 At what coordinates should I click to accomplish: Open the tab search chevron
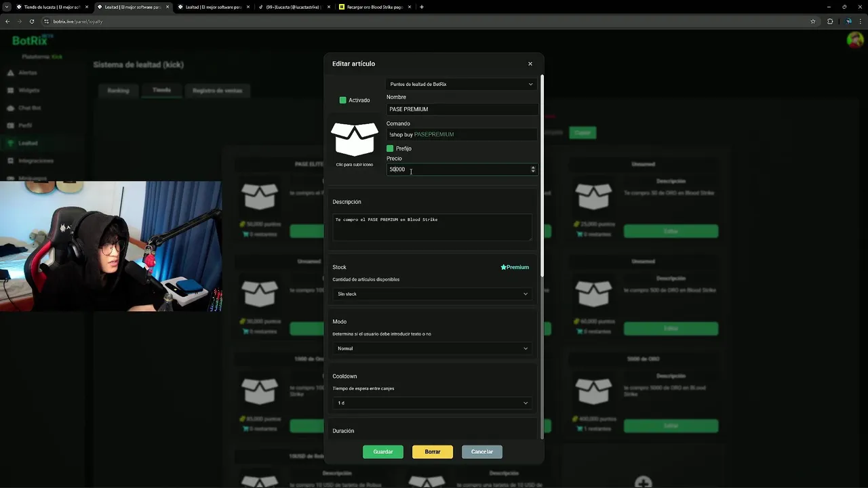(7, 7)
